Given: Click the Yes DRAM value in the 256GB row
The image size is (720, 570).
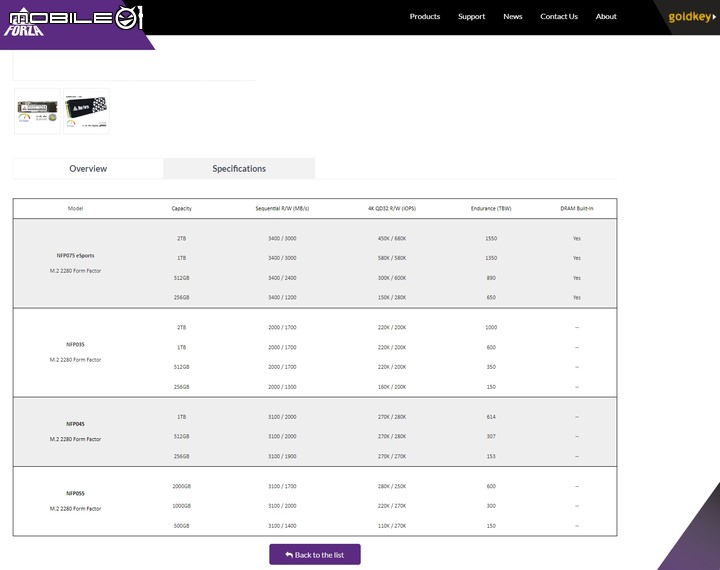Looking at the screenshot, I should point(577,298).
